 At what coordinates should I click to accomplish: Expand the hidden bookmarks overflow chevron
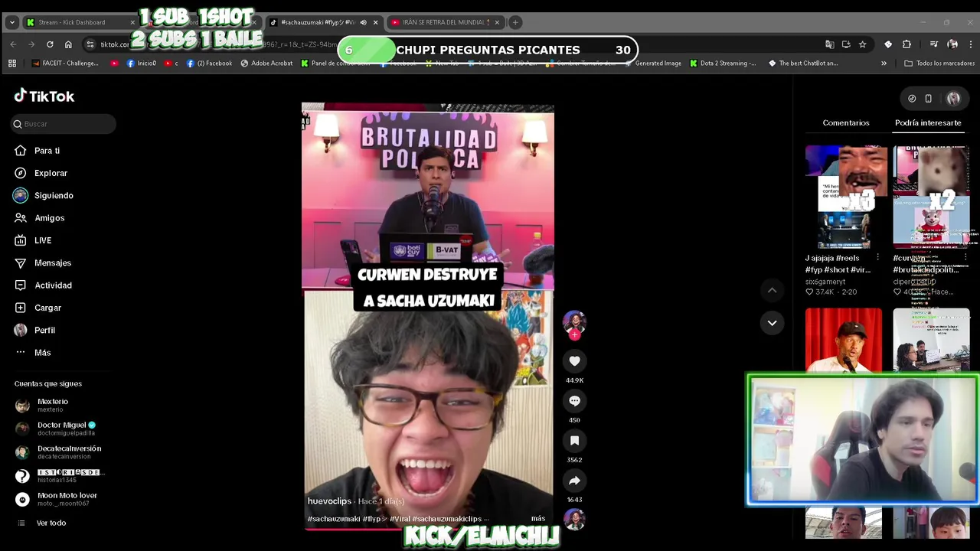point(884,64)
